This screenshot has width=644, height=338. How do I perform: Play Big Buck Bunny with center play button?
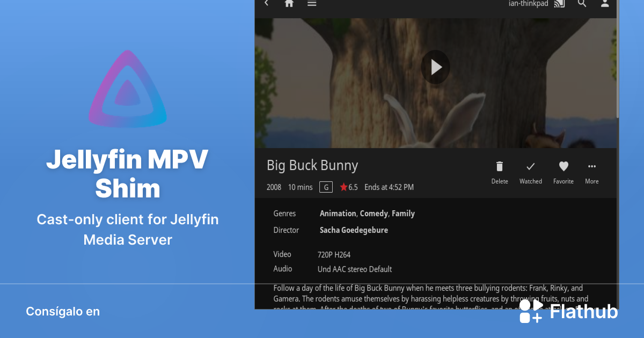pos(435,67)
